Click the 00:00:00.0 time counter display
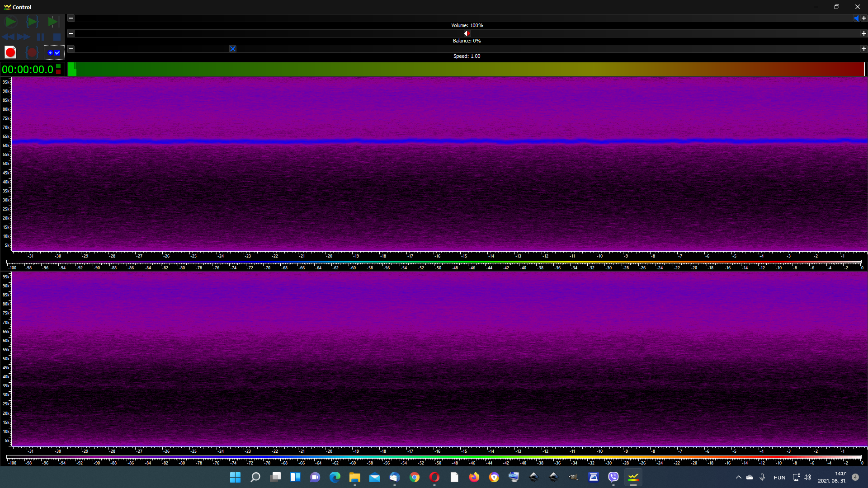868x488 pixels. tap(28, 69)
